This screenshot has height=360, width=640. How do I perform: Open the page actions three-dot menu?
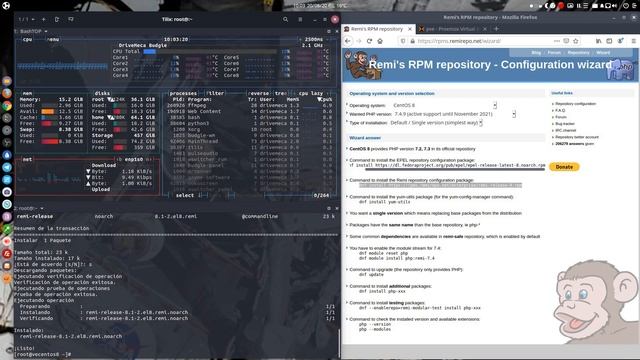coord(557,41)
